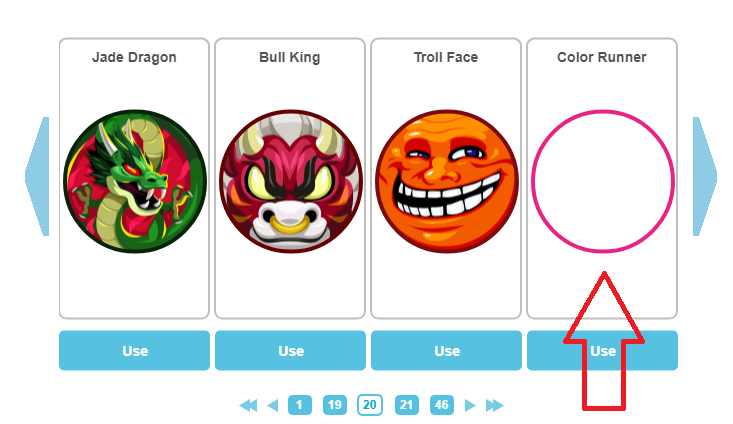The width and height of the screenshot is (733, 424).
Task: Select the Color Runner pink circle skin
Action: coord(603,181)
